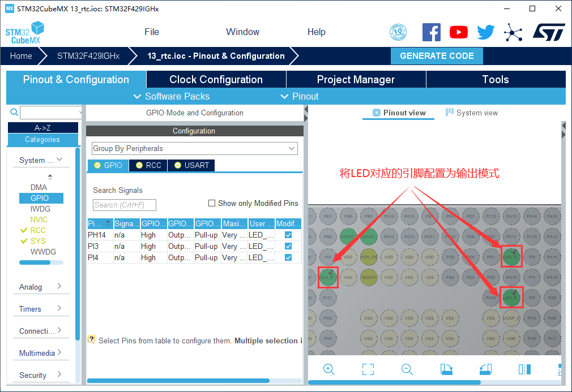The width and height of the screenshot is (572, 392).
Task: Zoom out of the pinout view
Action: click(407, 369)
